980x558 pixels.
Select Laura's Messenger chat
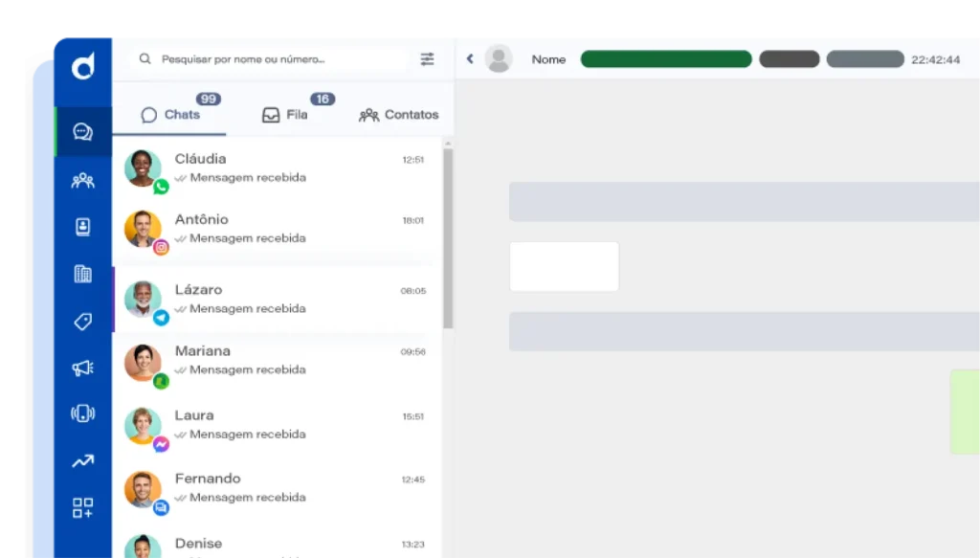pyautogui.click(x=276, y=425)
